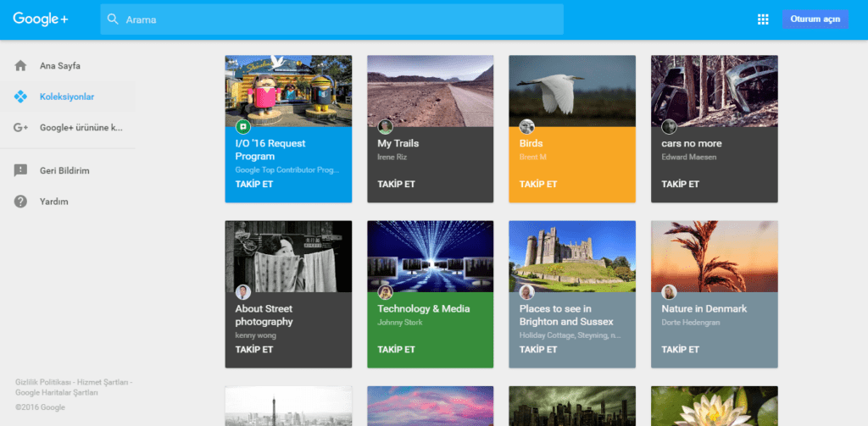Image resolution: width=868 pixels, height=426 pixels.
Task: Click the "Birds" collection title
Action: pyautogui.click(x=531, y=143)
